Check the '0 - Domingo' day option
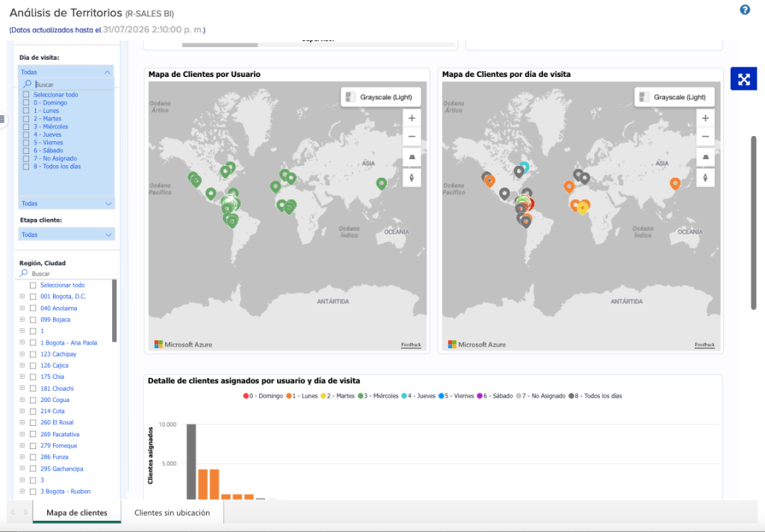Image resolution: width=765 pixels, height=532 pixels. 26,103
